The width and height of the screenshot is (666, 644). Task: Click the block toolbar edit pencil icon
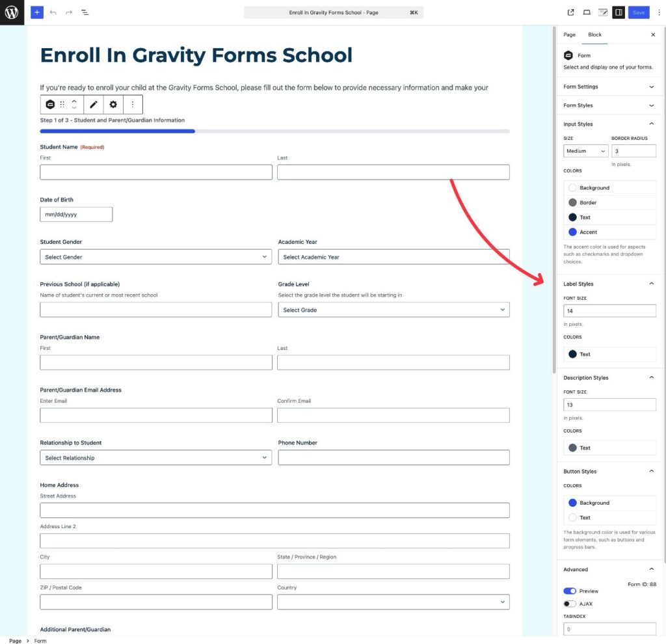(x=94, y=104)
